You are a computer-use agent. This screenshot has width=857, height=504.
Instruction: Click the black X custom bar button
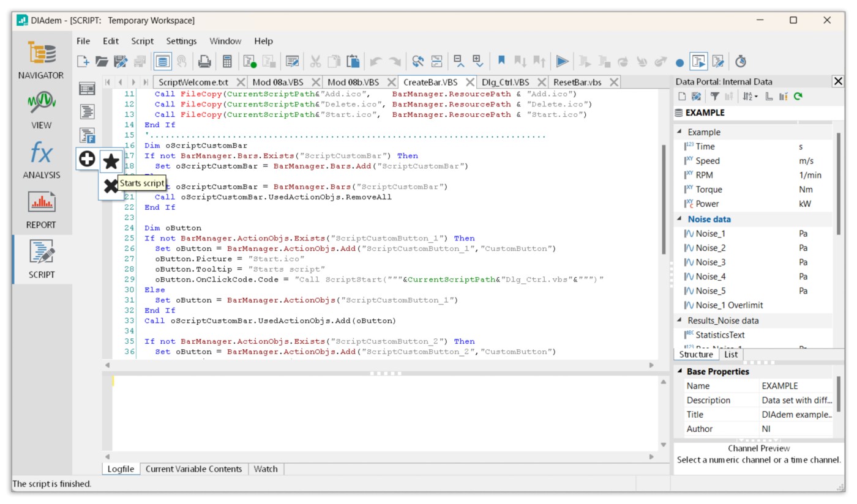tap(111, 187)
